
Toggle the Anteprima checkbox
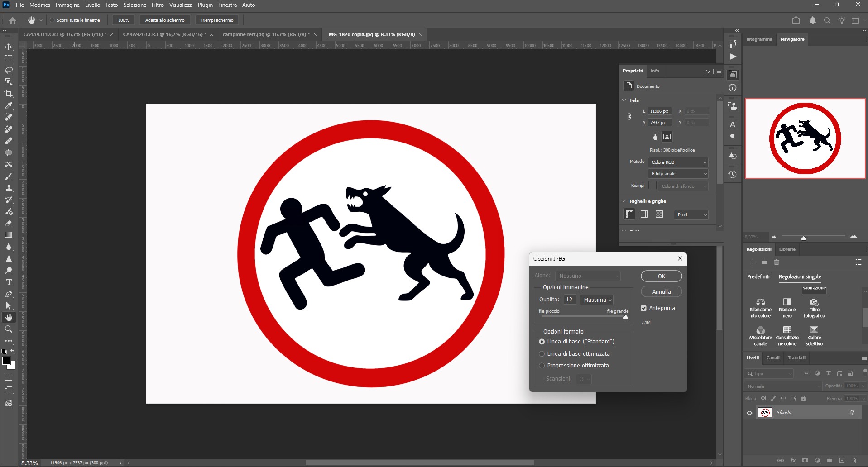[643, 308]
